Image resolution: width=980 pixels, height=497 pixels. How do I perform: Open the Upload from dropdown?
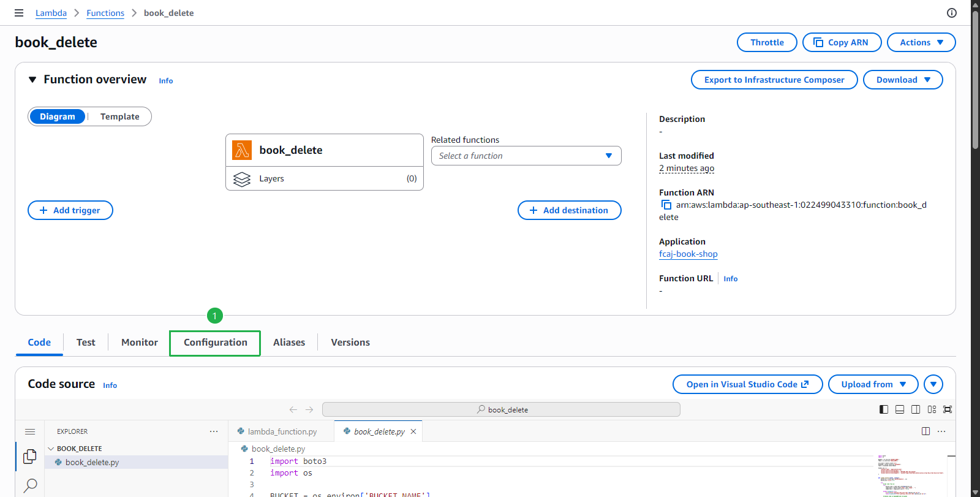873,384
